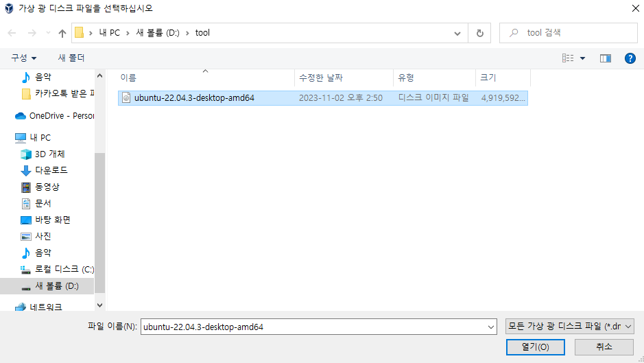Open the 모든 가상 광 디스크 파일 filter
644x363 pixels.
tap(570, 327)
